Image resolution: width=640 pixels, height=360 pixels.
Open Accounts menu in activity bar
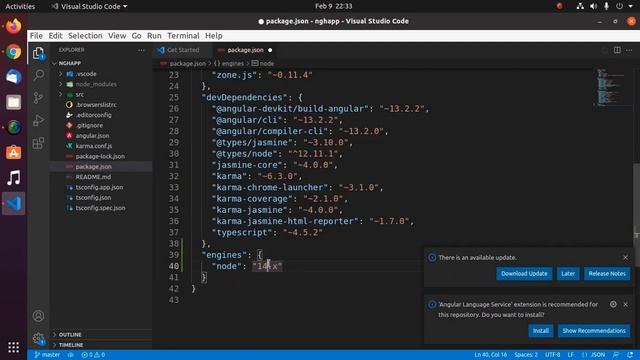pos(38,316)
